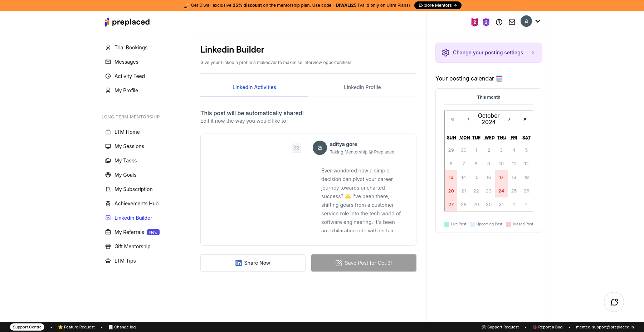Click the purple shield badge icon
This screenshot has height=332, width=644.
click(x=486, y=22)
